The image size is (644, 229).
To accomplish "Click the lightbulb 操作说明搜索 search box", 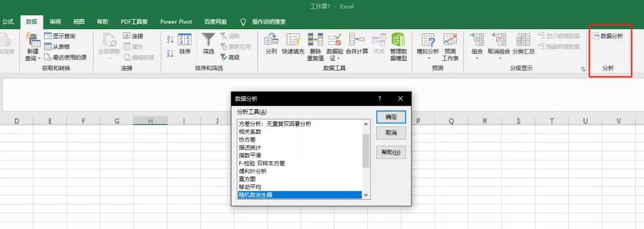I will coord(263,21).
